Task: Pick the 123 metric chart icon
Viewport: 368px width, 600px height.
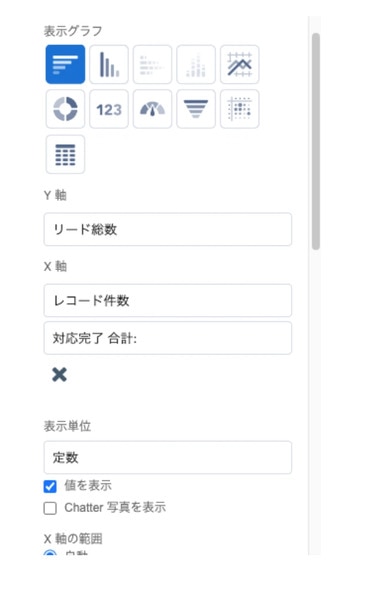Action: (109, 109)
